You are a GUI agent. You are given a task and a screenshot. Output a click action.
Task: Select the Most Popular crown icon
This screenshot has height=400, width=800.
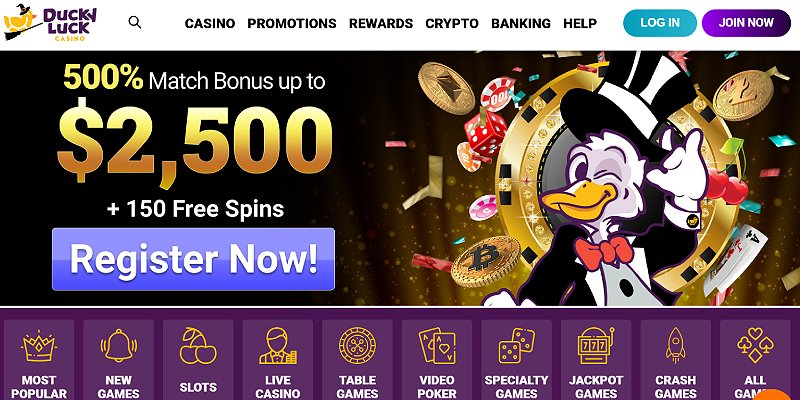tap(39, 345)
